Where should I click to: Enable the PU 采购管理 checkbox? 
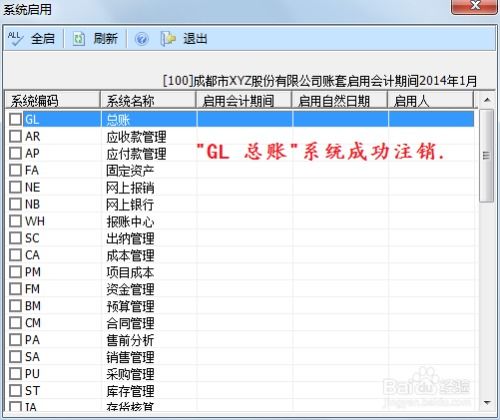tap(15, 373)
